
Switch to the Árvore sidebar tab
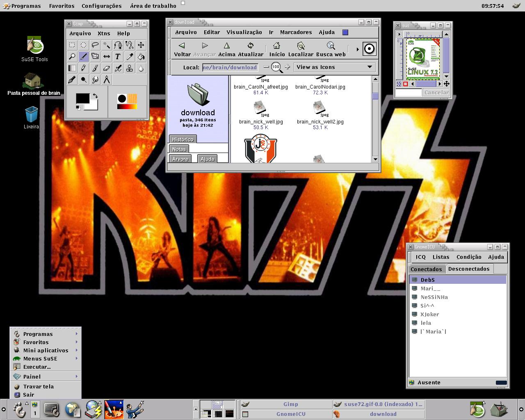[180, 159]
